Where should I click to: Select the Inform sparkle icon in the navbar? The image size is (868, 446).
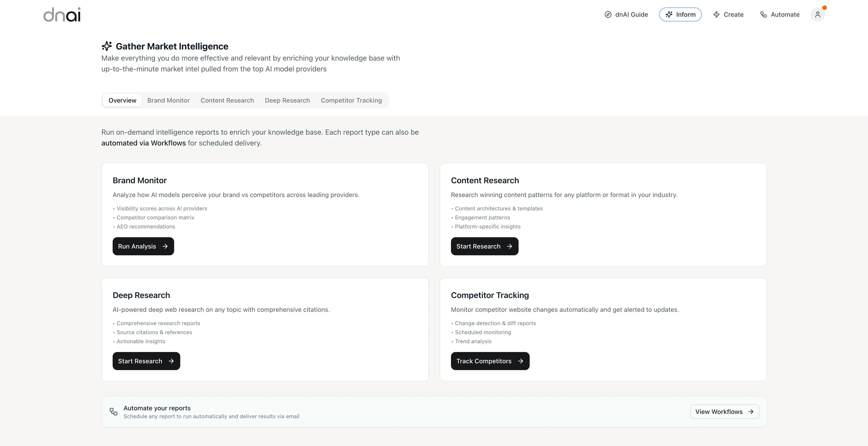[669, 14]
